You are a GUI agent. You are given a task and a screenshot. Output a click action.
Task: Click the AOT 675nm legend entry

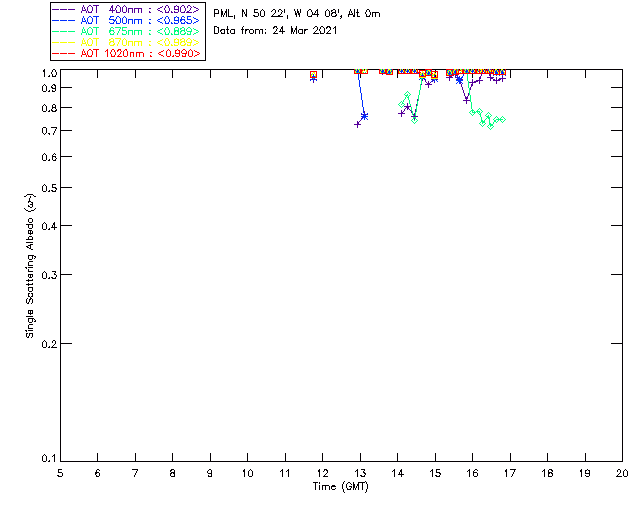126,31
